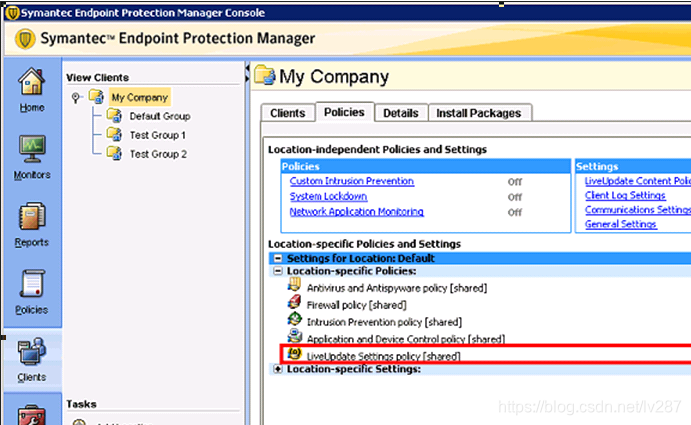The width and height of the screenshot is (691, 425).
Task: Click the Symantec shield logo in banner
Action: coord(25,39)
